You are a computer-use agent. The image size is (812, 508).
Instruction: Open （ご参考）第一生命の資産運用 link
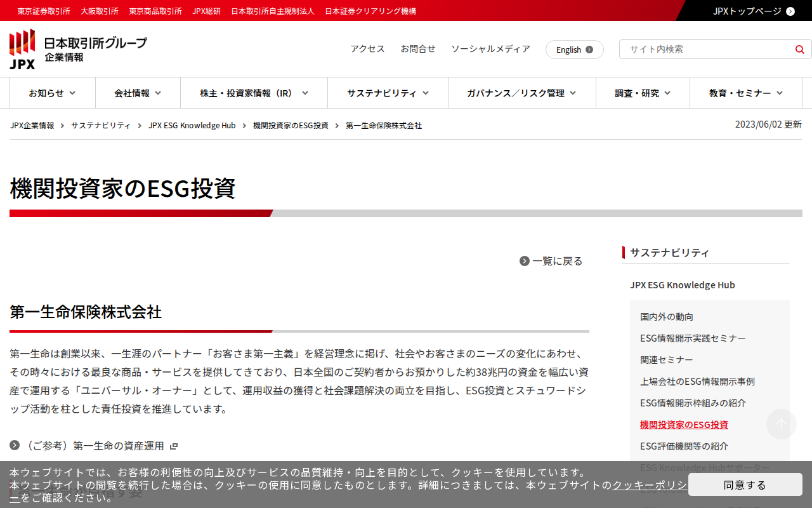pyautogui.click(x=94, y=446)
